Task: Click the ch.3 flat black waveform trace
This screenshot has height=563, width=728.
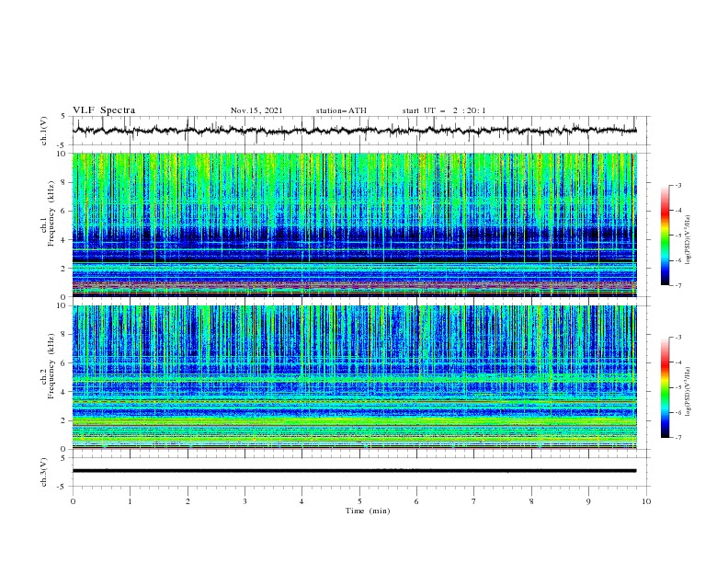Action: [x=354, y=471]
